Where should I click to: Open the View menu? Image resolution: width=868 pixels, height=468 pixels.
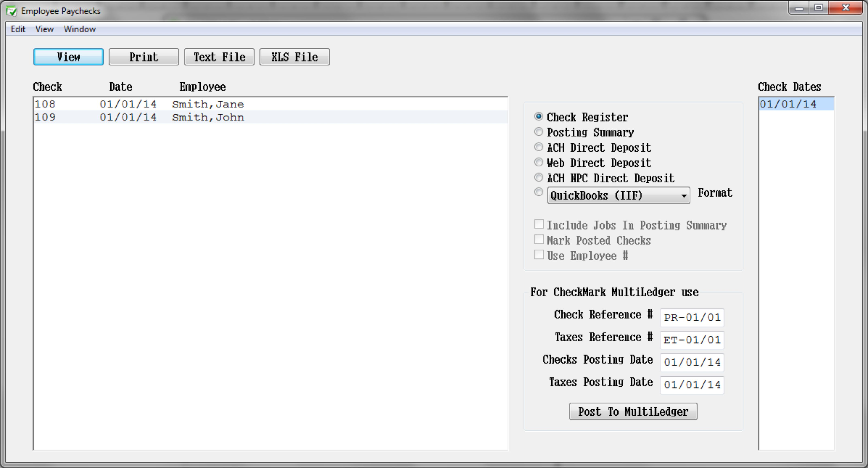pos(44,29)
